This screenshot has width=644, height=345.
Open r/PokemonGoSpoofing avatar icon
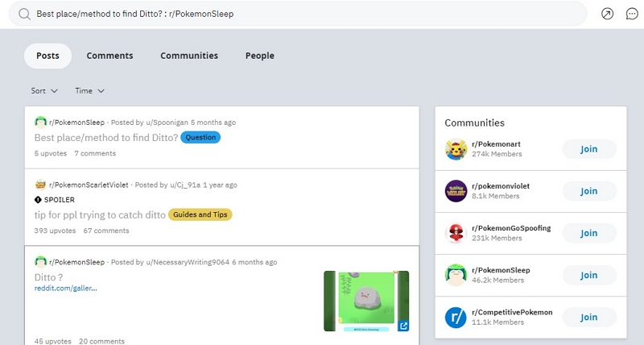click(x=456, y=233)
